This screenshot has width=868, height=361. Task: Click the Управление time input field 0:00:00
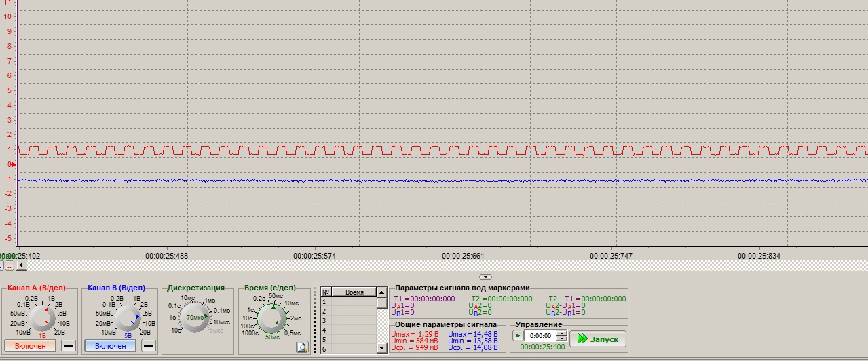(540, 336)
